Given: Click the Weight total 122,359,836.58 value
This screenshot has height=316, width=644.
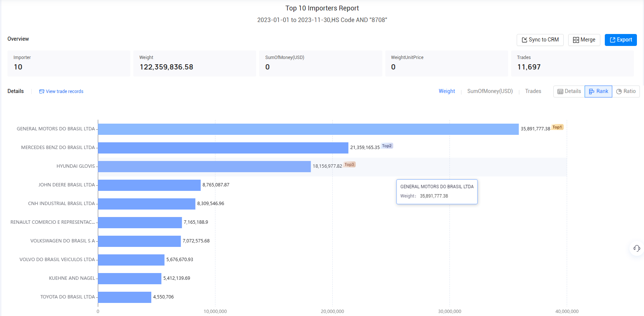Looking at the screenshot, I should pyautogui.click(x=167, y=67).
